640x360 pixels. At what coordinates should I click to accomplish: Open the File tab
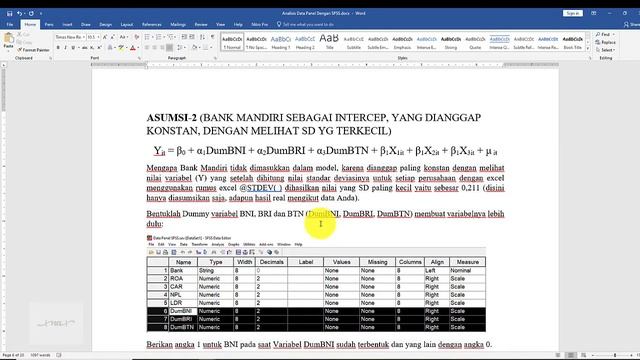tap(10, 24)
